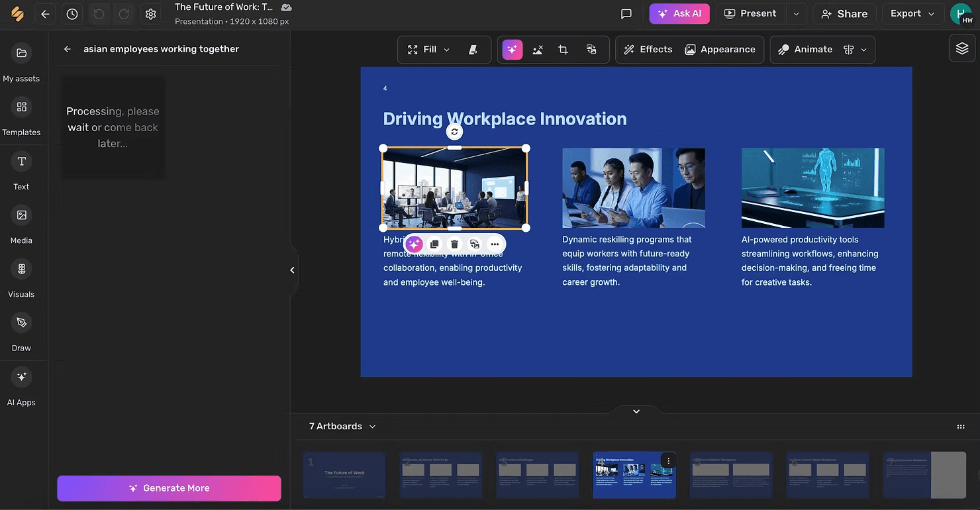Select the first artboard thumbnail

point(344,475)
